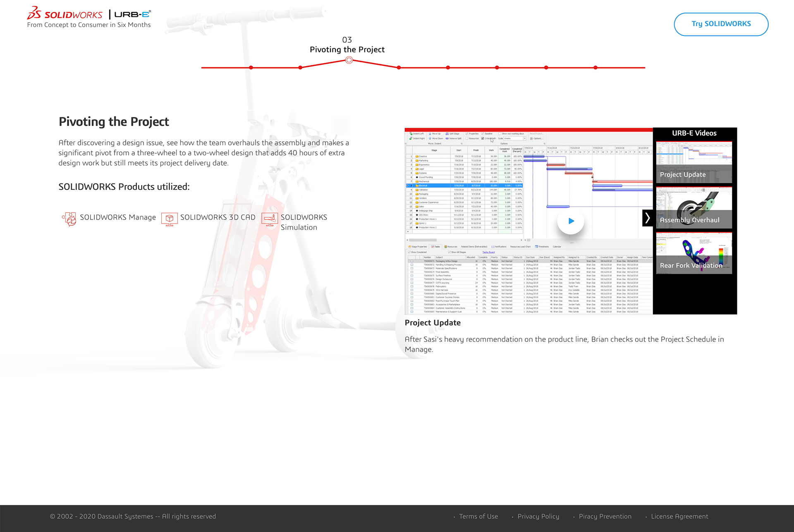This screenshot has width=794, height=532.
Task: Open the Assembly Overhaul video thumbnail
Action: point(694,208)
